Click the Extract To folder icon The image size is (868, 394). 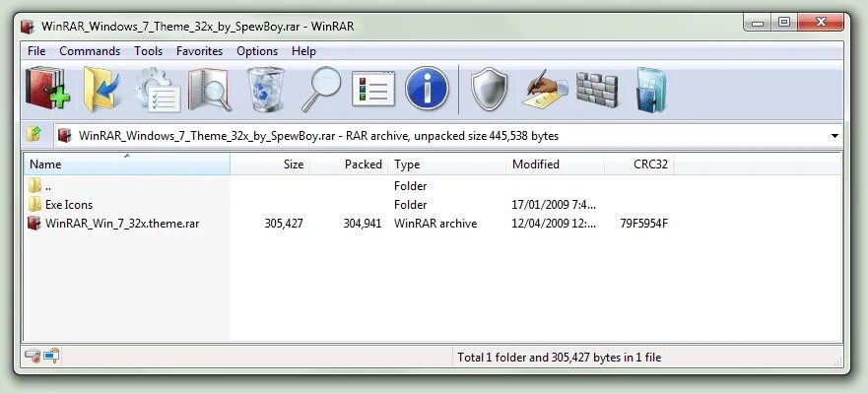click(x=101, y=89)
